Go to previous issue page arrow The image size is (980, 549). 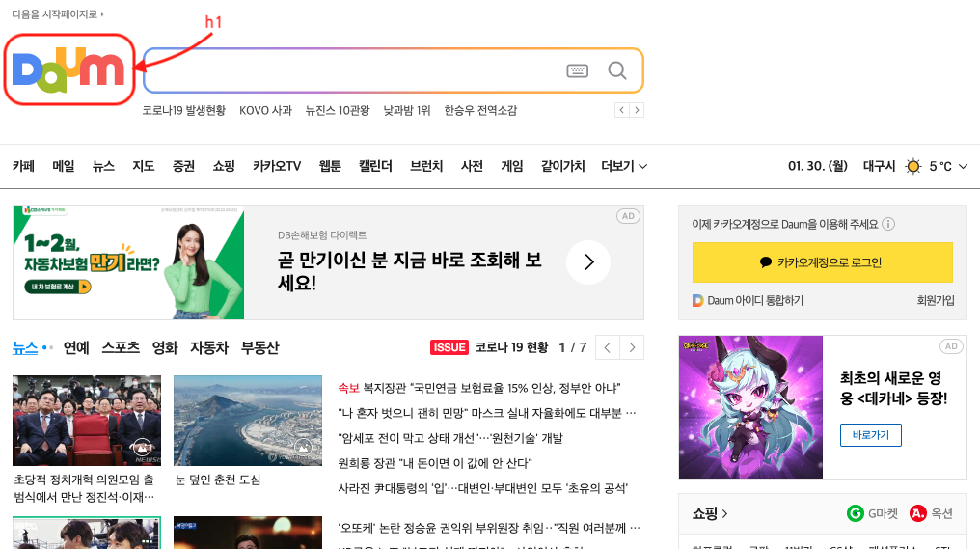pos(608,347)
